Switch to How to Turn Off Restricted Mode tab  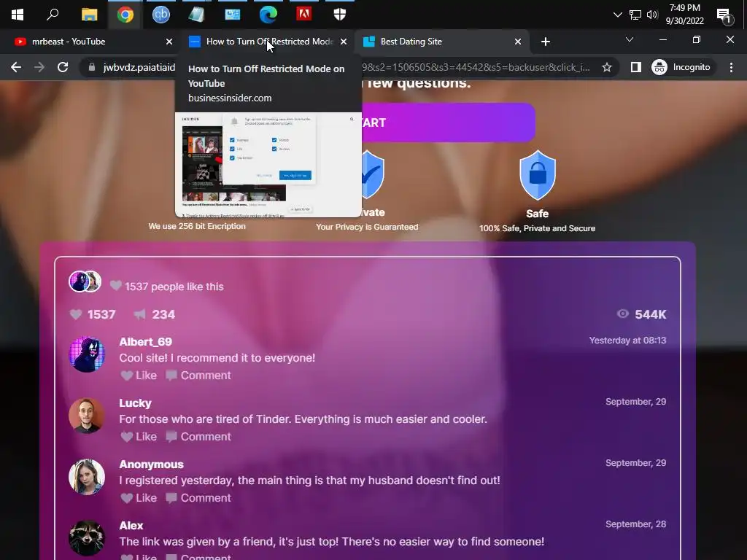tap(269, 42)
